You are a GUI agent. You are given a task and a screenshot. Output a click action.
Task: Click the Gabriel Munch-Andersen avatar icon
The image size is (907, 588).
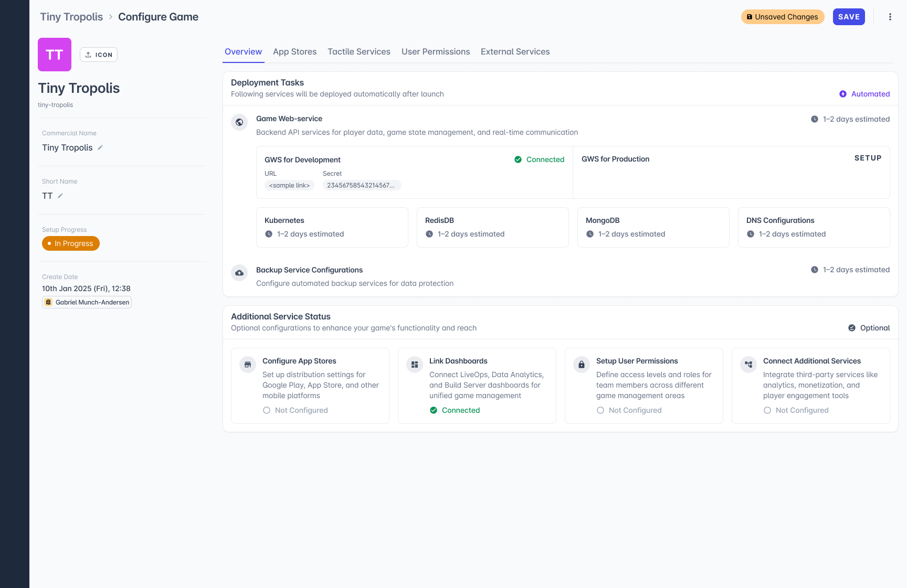click(49, 302)
